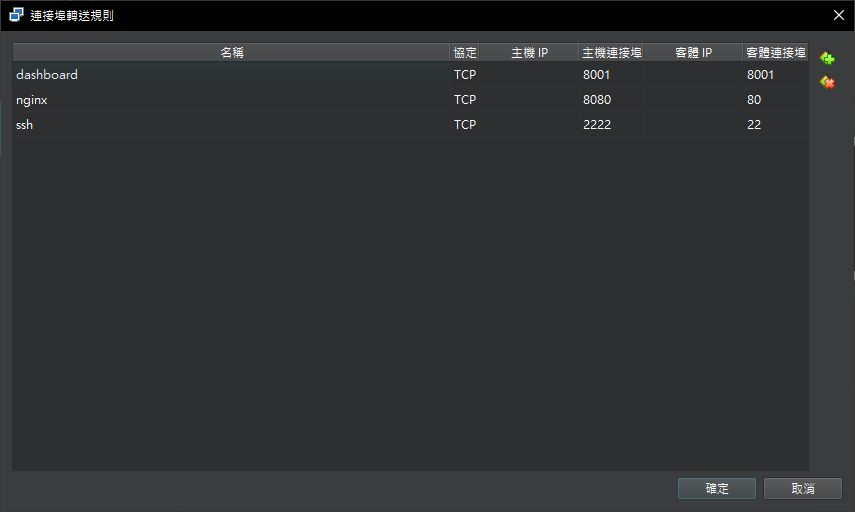Close the 連接埠轉送規則 dialog
Image resolution: width=855 pixels, height=512 pixels.
click(839, 15)
